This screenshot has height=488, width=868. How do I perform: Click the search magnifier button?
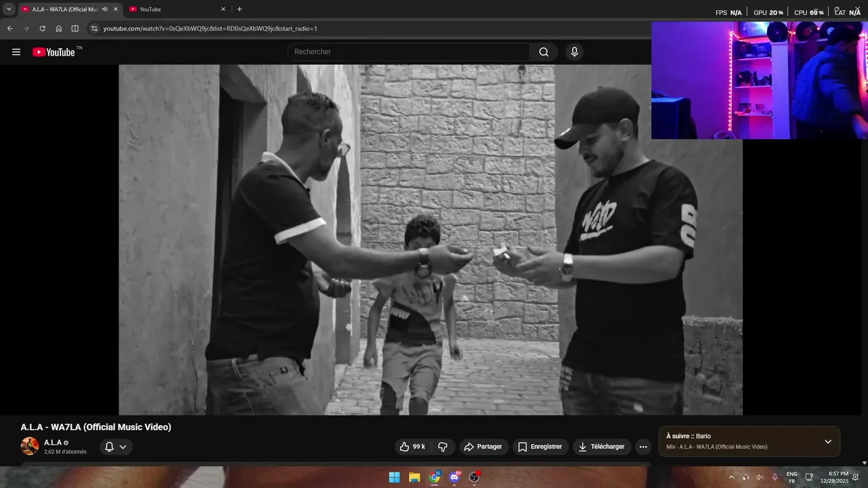pos(544,52)
